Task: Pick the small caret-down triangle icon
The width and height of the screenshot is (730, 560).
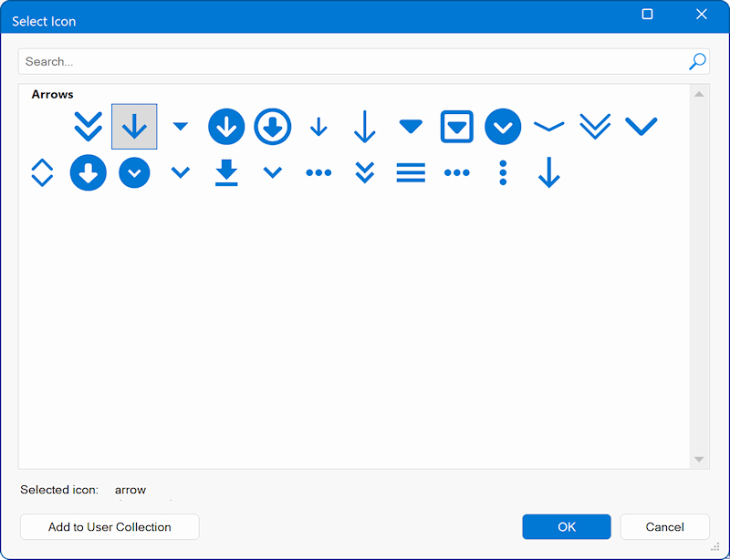Action: pyautogui.click(x=181, y=126)
